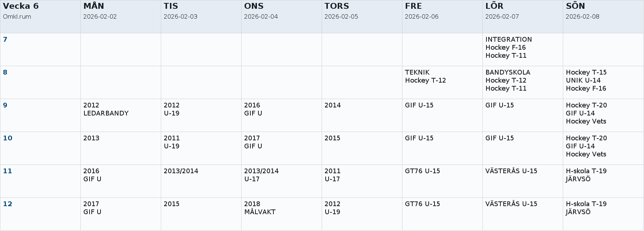The image size is (644, 231).
Task: Click the hour 10 row link
Action: 8,138
